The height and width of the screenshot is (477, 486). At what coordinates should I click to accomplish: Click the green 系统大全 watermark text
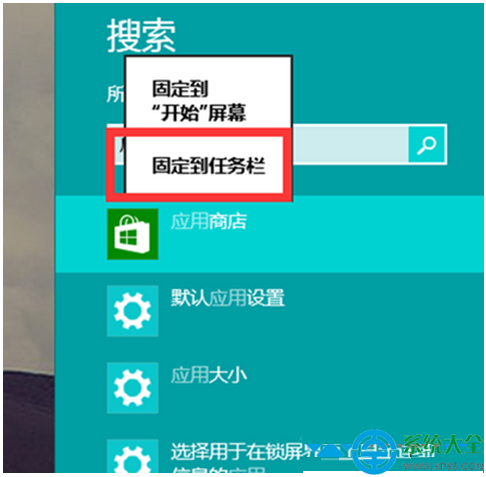pos(442,445)
